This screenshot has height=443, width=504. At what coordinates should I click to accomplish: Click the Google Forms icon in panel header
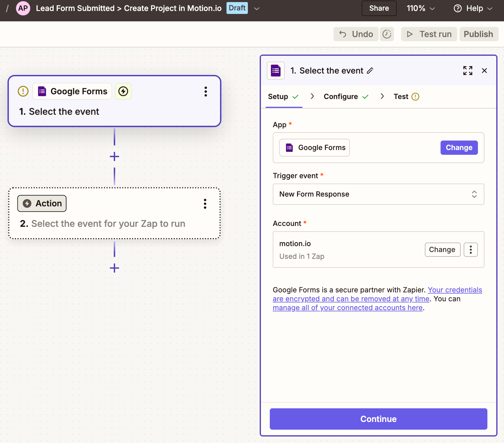(276, 71)
